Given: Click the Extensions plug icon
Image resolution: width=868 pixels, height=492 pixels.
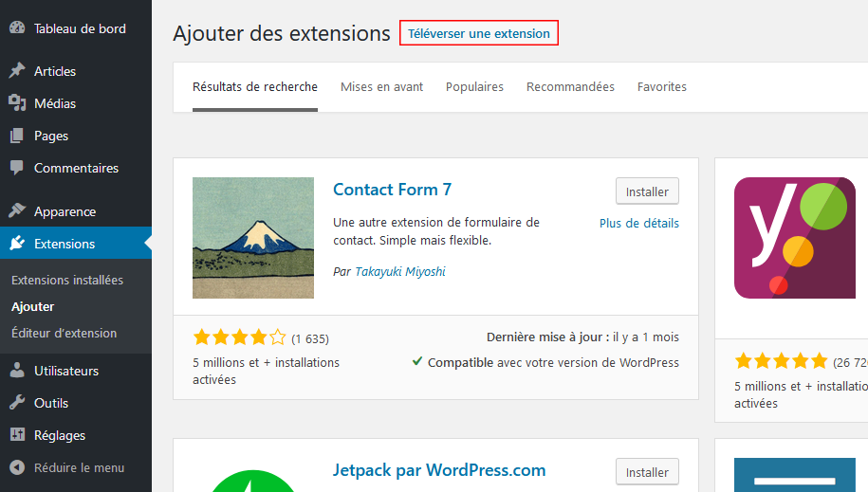Looking at the screenshot, I should (x=17, y=243).
